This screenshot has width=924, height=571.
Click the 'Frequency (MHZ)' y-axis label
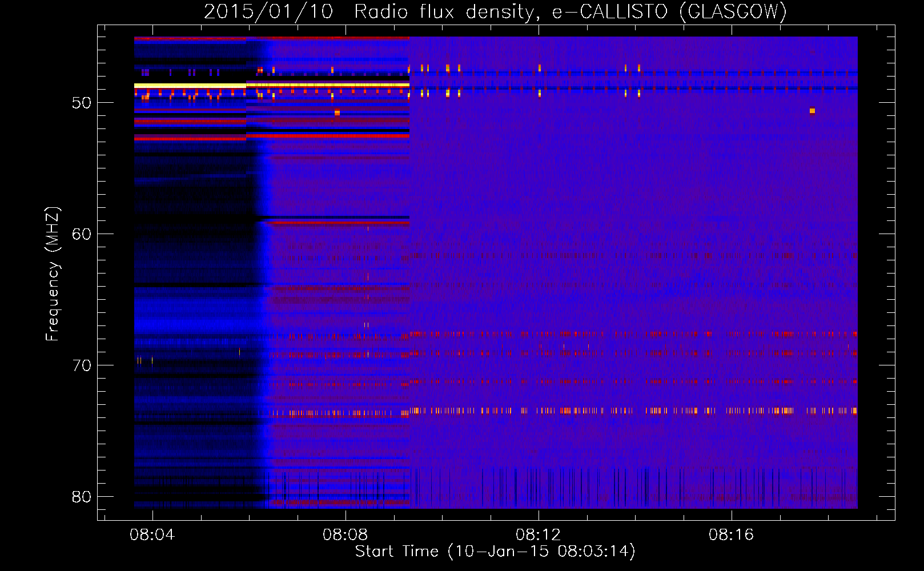coord(53,274)
